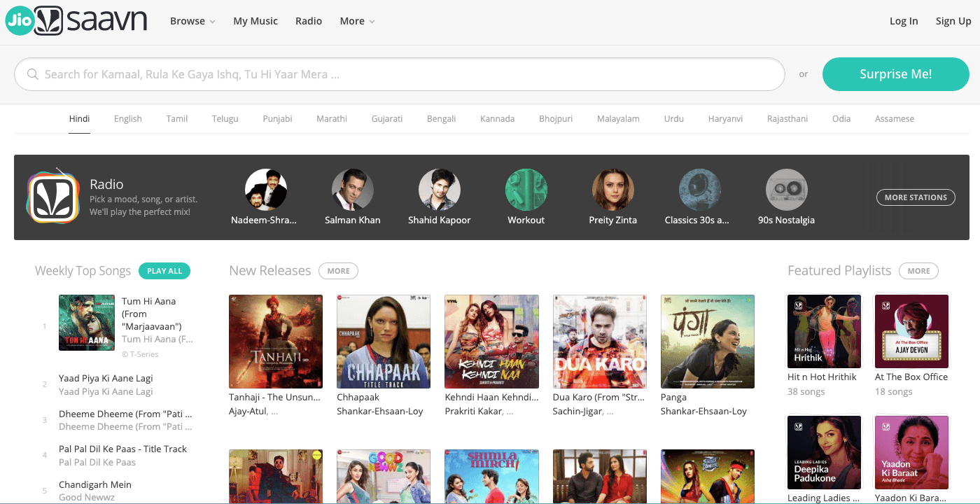This screenshot has width=980, height=504.
Task: Click the Ajay-Atul artist name under Tanhaji
Action: pyautogui.click(x=249, y=411)
